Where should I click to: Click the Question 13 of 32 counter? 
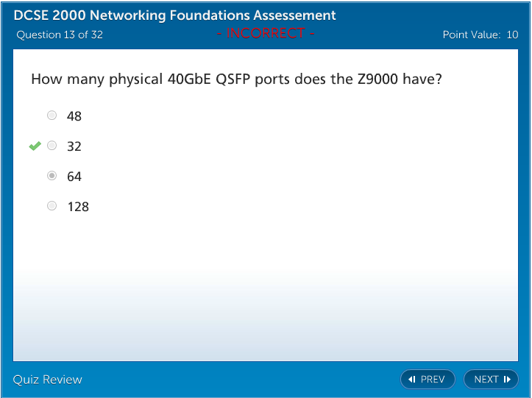tap(60, 35)
